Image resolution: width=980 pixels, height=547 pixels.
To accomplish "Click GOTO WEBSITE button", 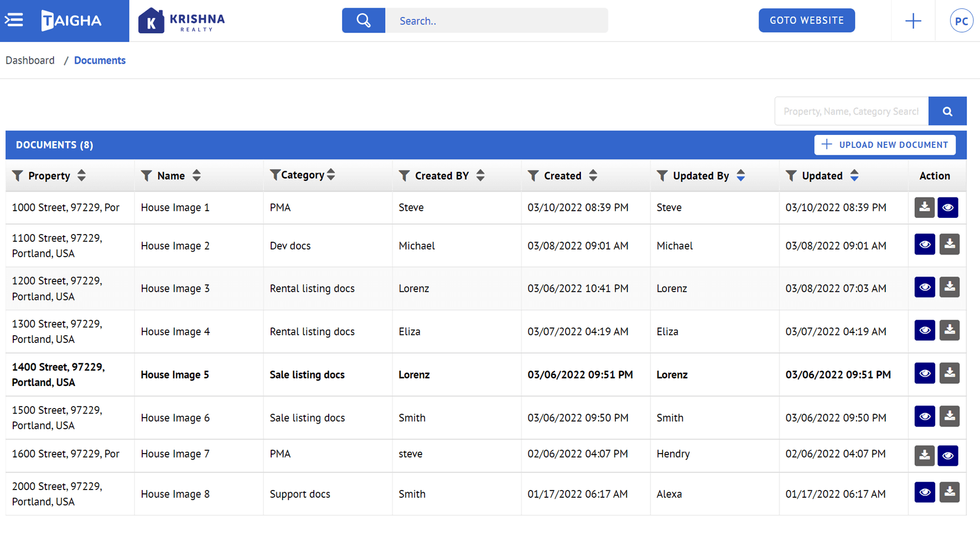I will coord(806,20).
